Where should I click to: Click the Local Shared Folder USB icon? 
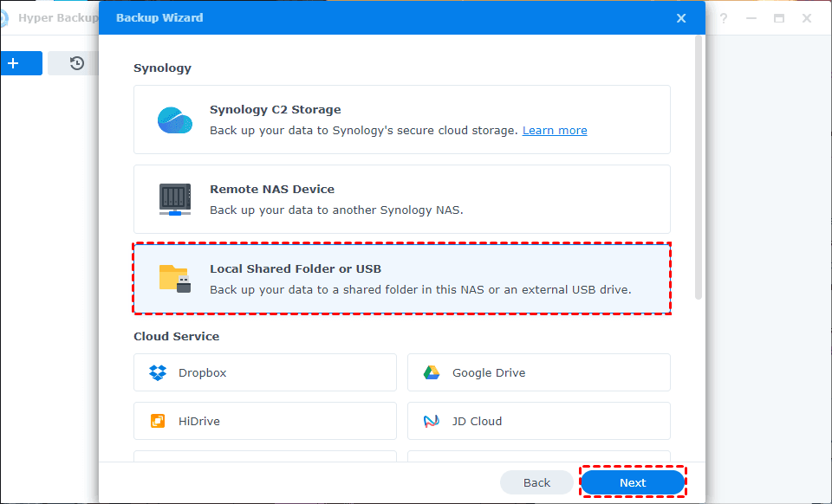tap(175, 278)
